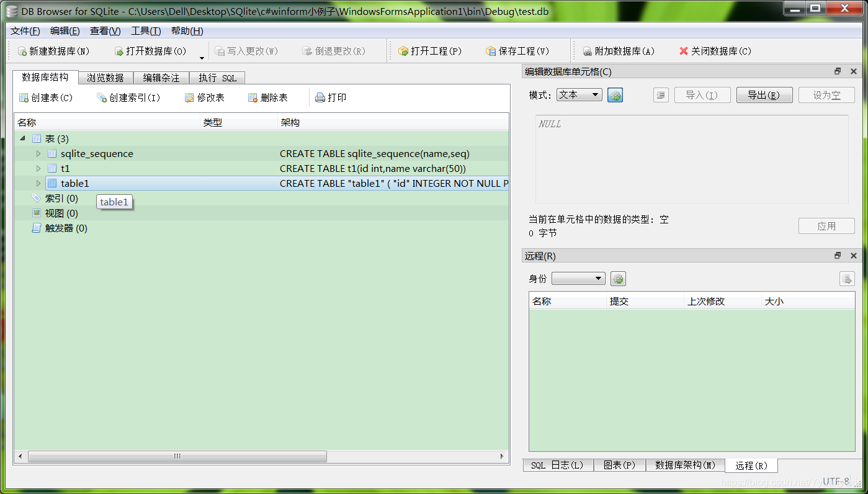868x494 pixels.
Task: Click the 导入(I) button
Action: (702, 95)
